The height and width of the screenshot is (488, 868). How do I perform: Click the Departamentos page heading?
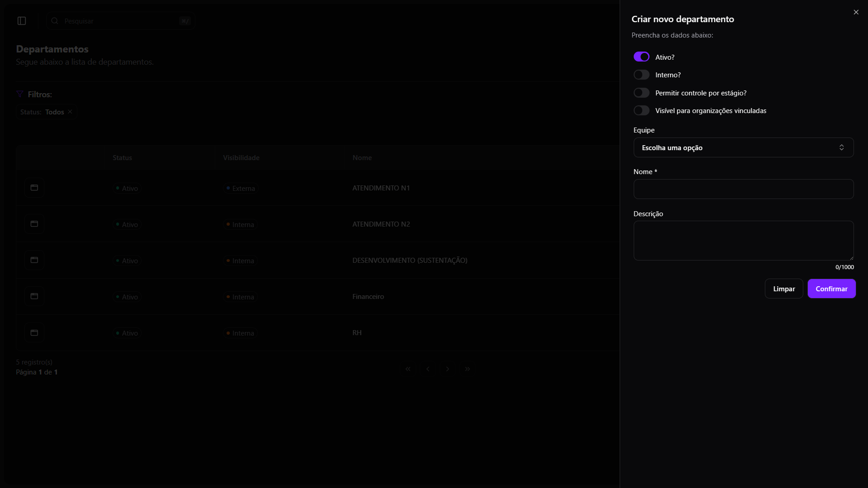tap(52, 49)
